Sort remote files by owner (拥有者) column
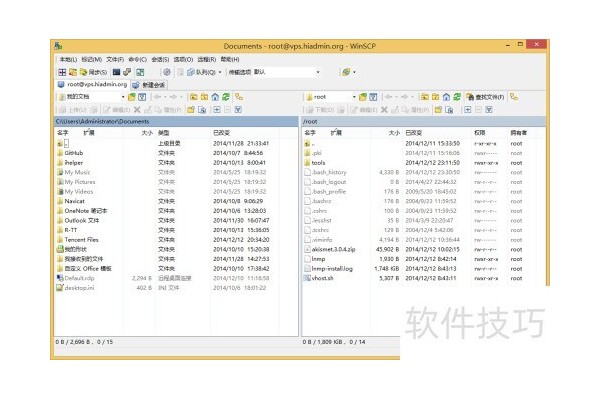Screen dimensions: 600x400 point(520,133)
